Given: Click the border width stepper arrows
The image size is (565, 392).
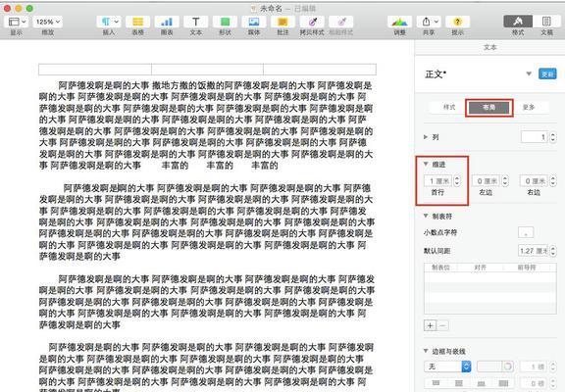Looking at the screenshot, I should coord(553,367).
